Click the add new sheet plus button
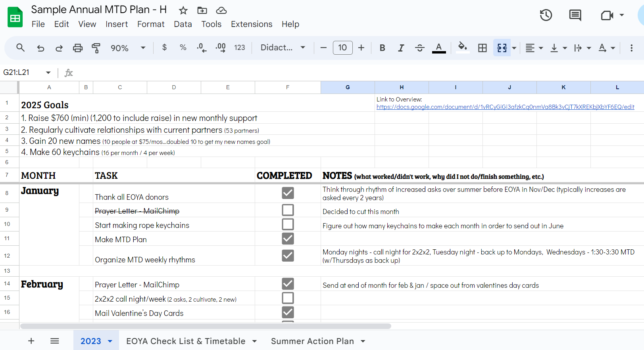Viewport: 644px width, 350px height. (x=31, y=341)
